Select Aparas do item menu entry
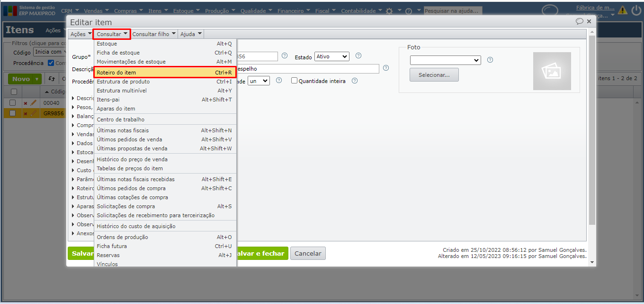This screenshot has width=644, height=304. point(165,109)
